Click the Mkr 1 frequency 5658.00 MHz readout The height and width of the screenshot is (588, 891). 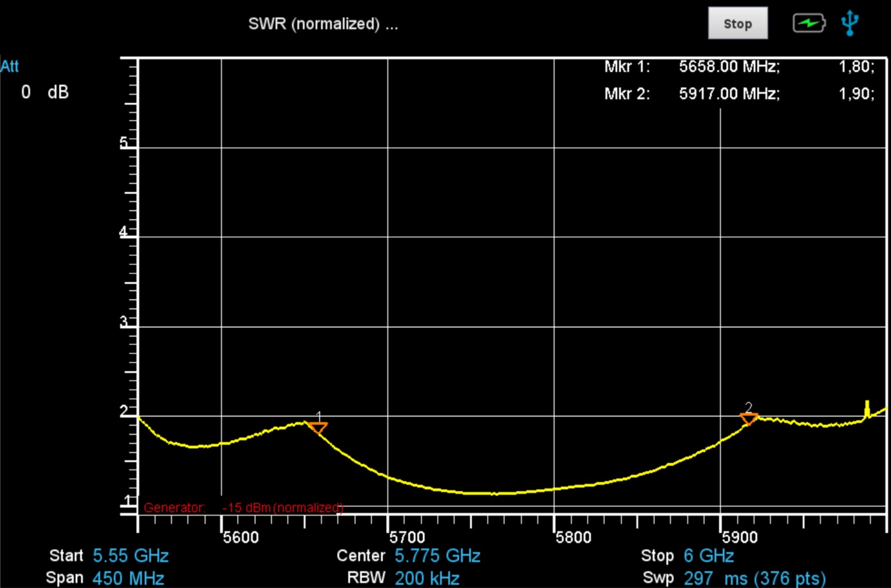click(x=729, y=67)
